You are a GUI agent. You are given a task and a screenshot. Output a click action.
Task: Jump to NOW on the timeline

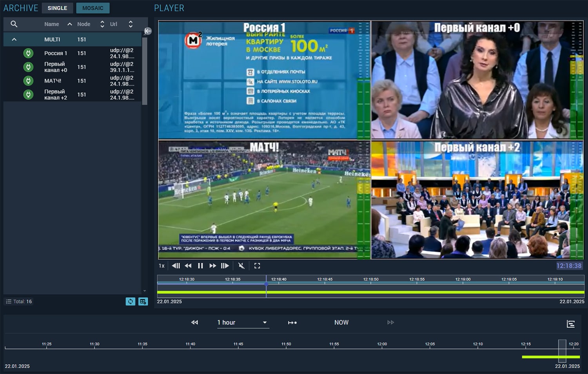pyautogui.click(x=341, y=322)
